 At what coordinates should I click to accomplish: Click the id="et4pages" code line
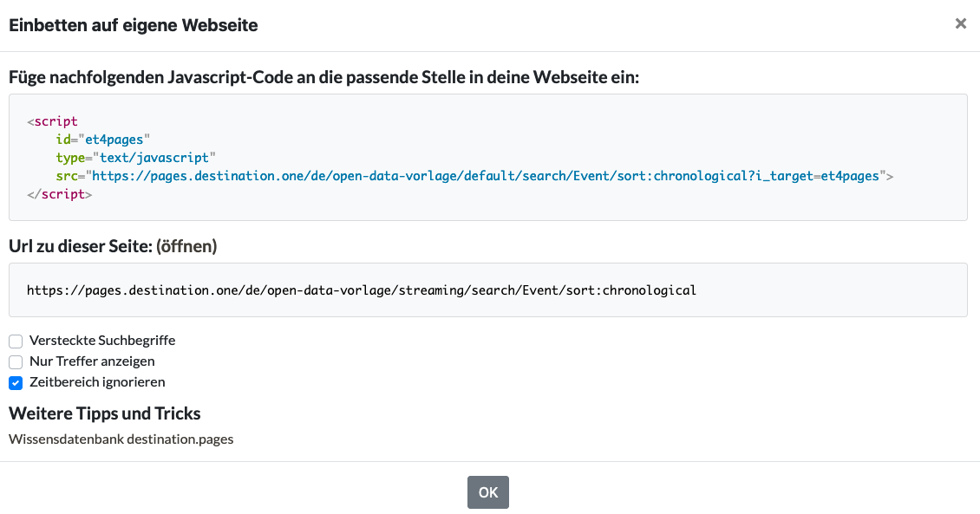tap(103, 140)
